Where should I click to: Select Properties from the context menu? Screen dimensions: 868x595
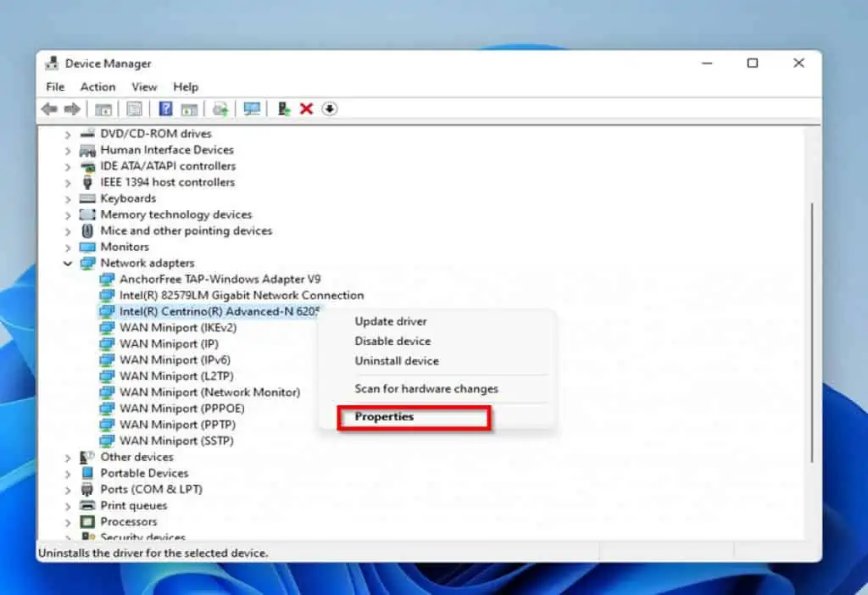pyautogui.click(x=384, y=416)
